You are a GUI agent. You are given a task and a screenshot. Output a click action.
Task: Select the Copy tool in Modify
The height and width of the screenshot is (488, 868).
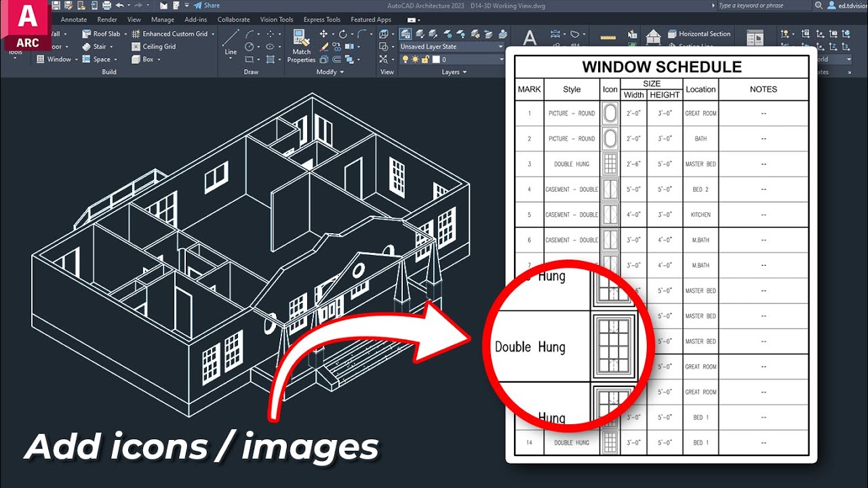click(x=336, y=47)
